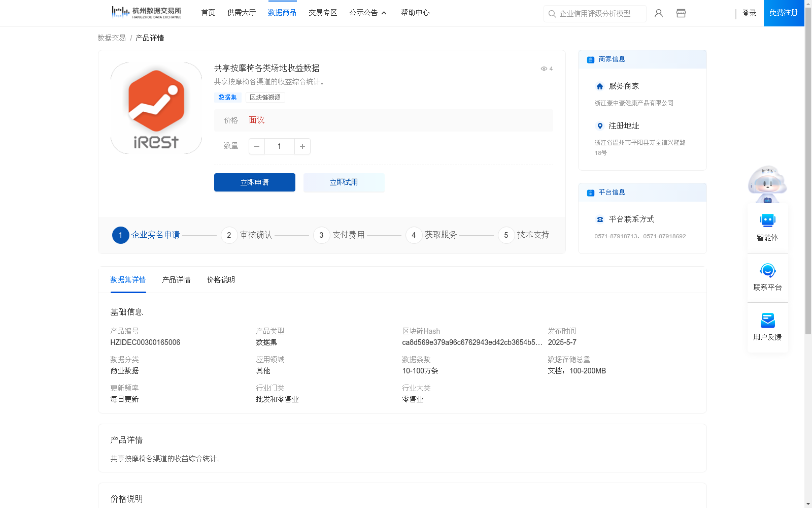
Task: Decrease quantity with minus button
Action: pyautogui.click(x=257, y=146)
